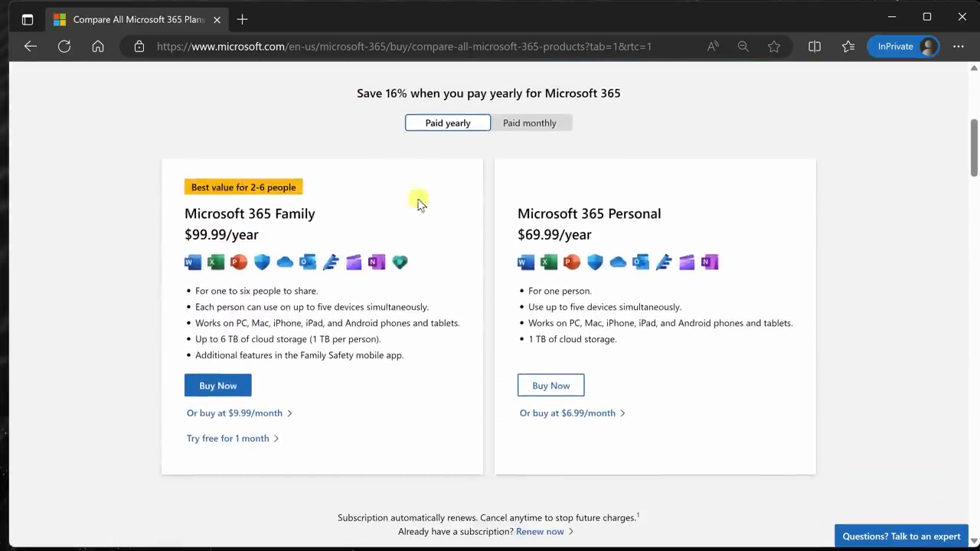The width and height of the screenshot is (980, 551).
Task: Select the Paid yearly option
Action: [x=448, y=122]
